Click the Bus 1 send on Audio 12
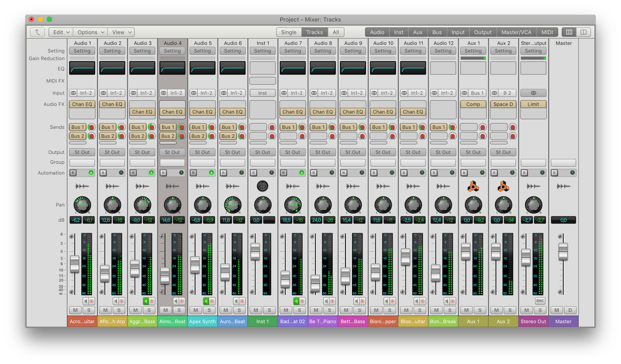 pyautogui.click(x=439, y=127)
